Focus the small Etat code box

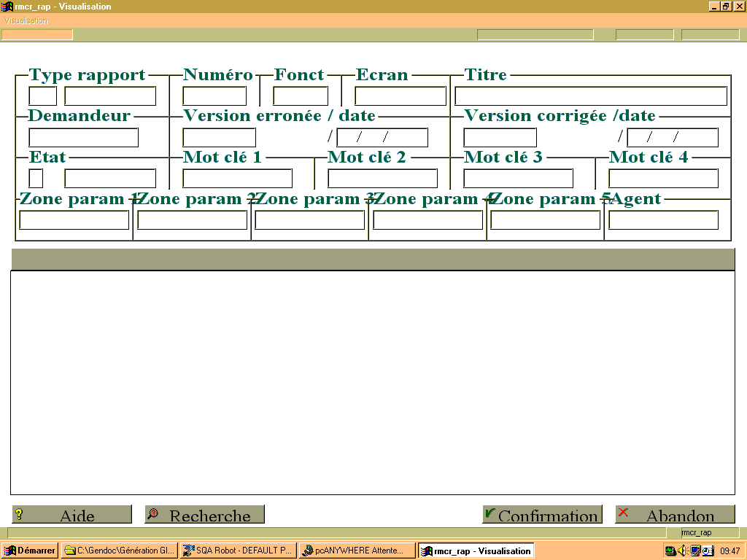36,179
